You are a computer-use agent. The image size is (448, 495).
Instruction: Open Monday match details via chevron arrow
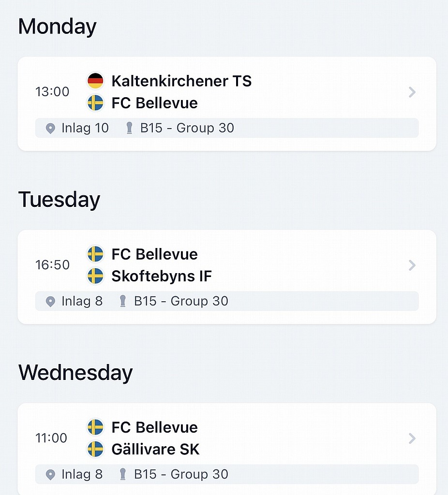tap(412, 92)
